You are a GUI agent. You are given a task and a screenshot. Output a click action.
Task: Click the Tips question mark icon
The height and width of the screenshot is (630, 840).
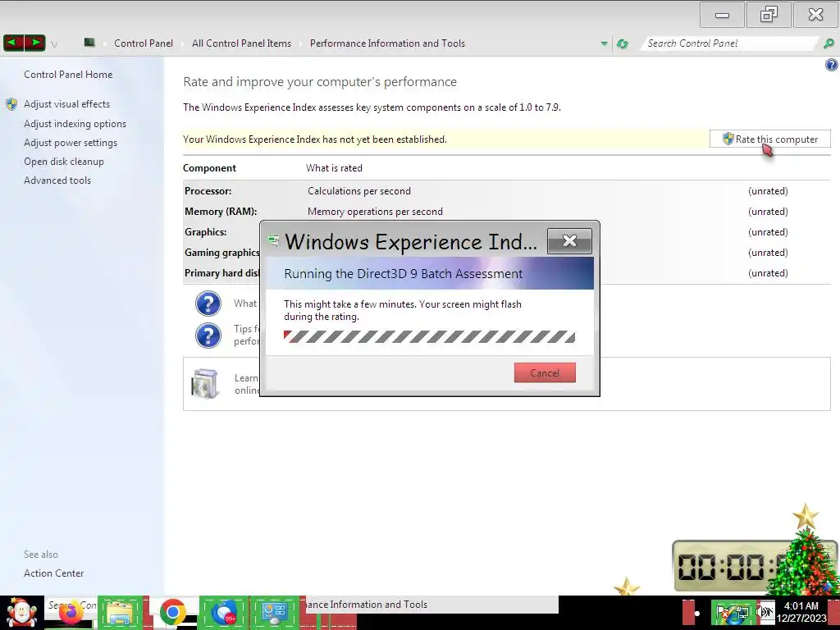[x=208, y=336]
